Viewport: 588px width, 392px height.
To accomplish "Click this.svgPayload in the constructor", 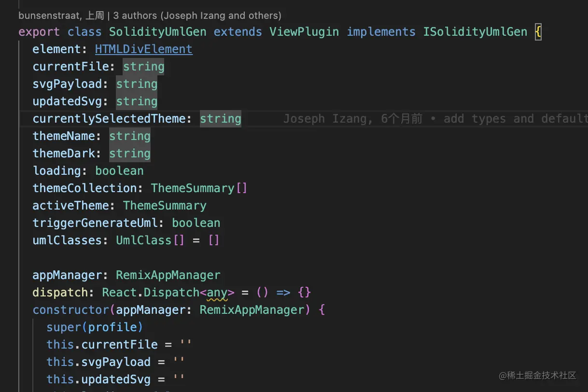I will click(98, 362).
